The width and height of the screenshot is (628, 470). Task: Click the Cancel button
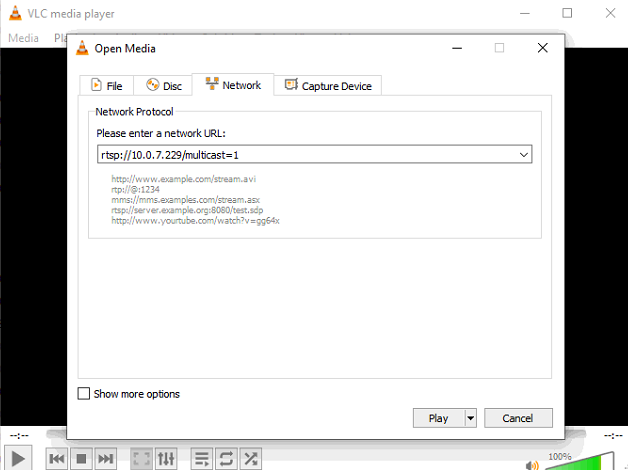pyautogui.click(x=517, y=418)
